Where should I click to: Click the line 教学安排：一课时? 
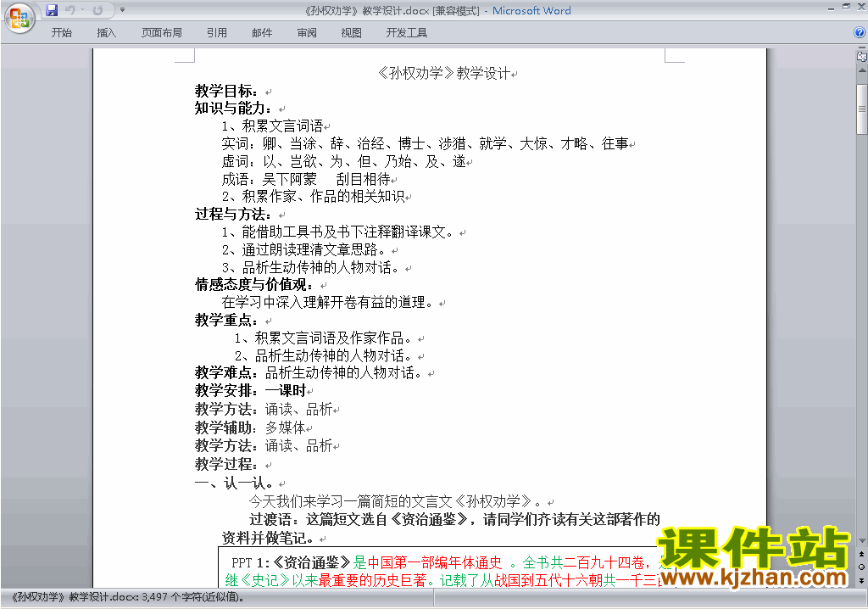(x=251, y=391)
